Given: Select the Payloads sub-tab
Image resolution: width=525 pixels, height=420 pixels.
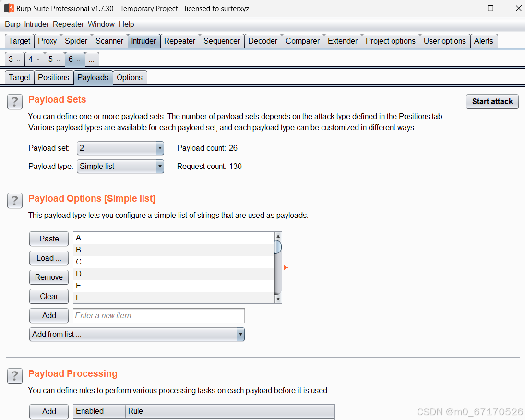Looking at the screenshot, I should point(93,77).
